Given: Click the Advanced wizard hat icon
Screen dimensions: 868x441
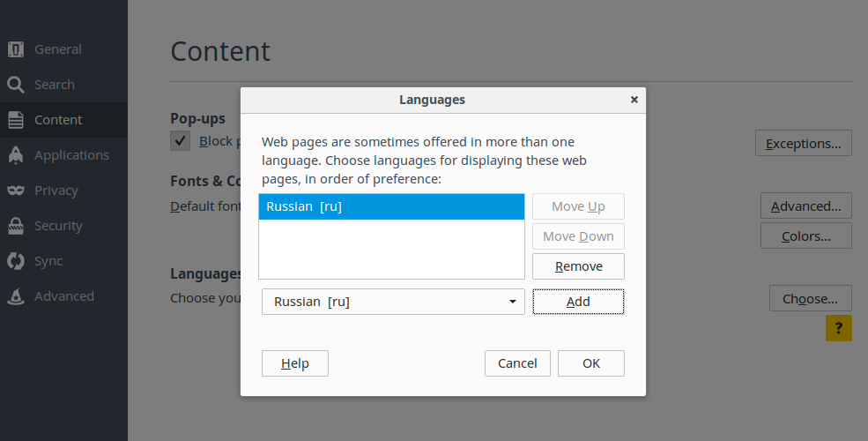Looking at the screenshot, I should [16, 296].
